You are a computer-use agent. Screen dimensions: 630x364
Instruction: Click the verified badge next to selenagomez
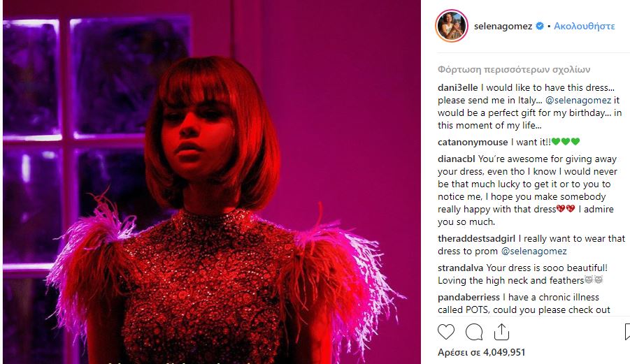540,26
